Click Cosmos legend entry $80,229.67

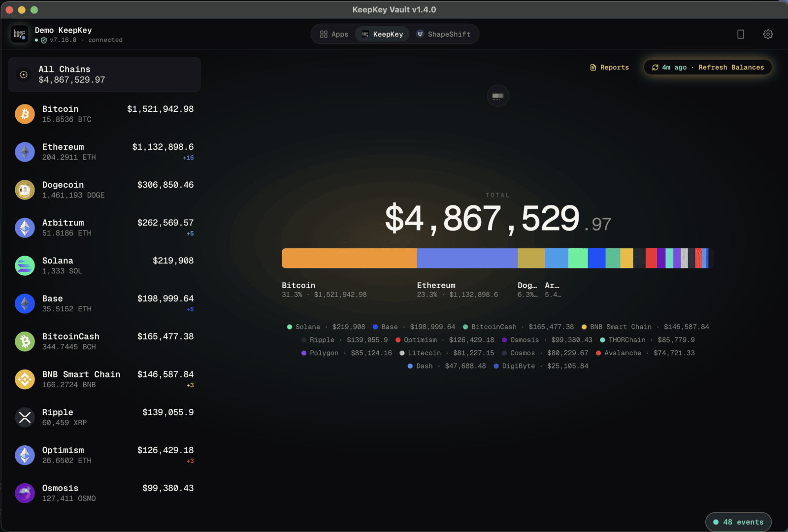[x=545, y=353]
